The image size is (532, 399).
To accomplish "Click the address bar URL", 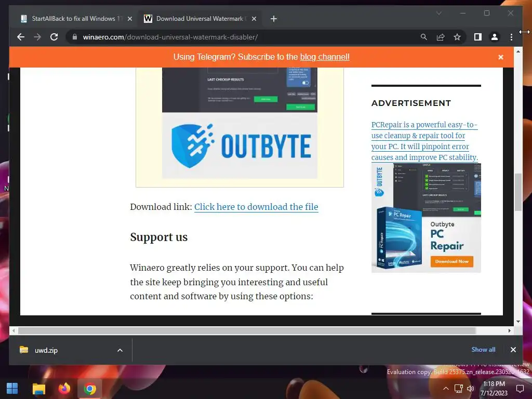I will 170,37.
